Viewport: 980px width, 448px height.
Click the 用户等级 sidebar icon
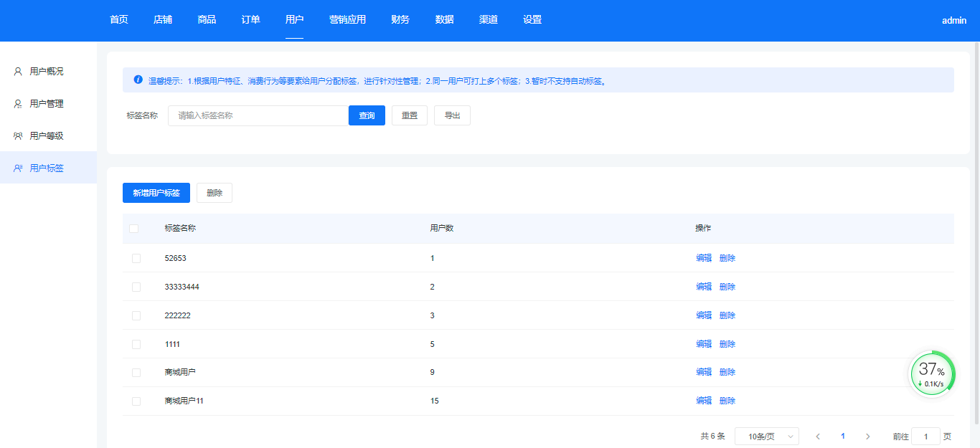tap(18, 136)
